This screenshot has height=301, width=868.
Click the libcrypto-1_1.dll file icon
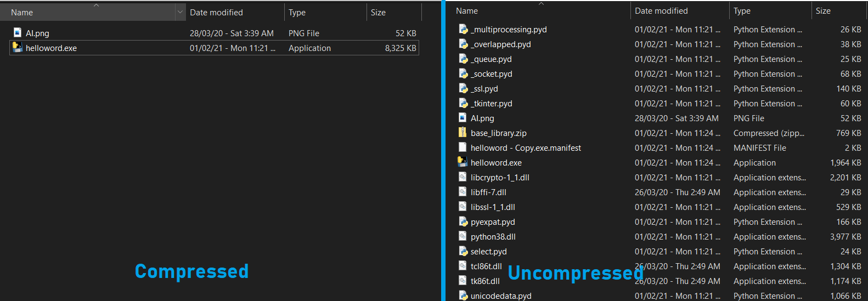tap(463, 177)
